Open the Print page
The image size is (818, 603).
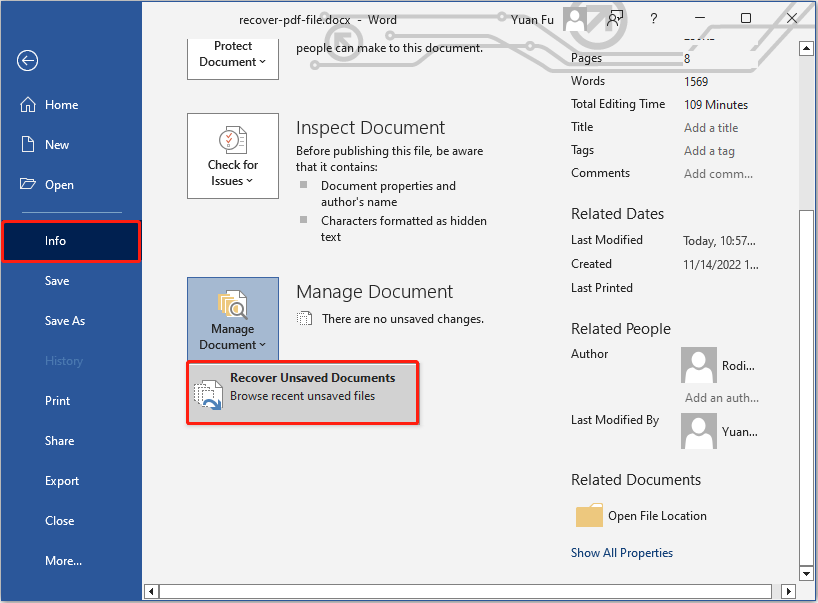(x=71, y=401)
